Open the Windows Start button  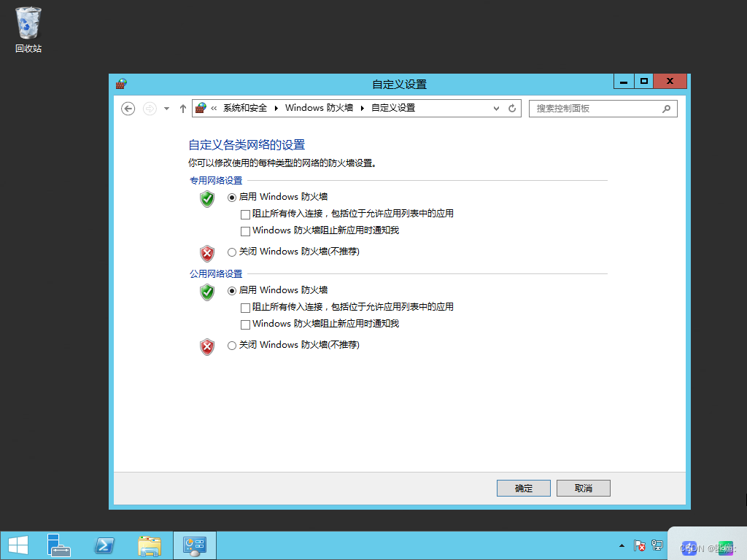click(18, 545)
